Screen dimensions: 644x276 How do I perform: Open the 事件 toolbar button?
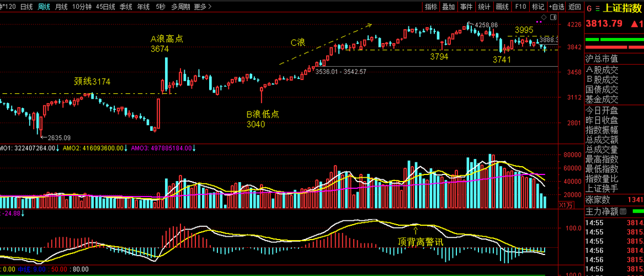(x=466, y=7)
